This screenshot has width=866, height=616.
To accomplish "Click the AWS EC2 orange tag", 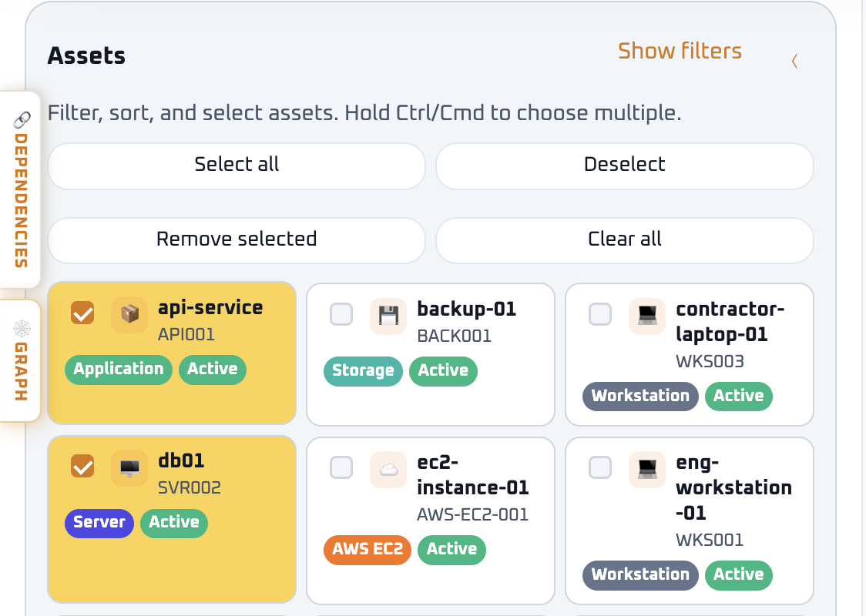I will pyautogui.click(x=368, y=550).
